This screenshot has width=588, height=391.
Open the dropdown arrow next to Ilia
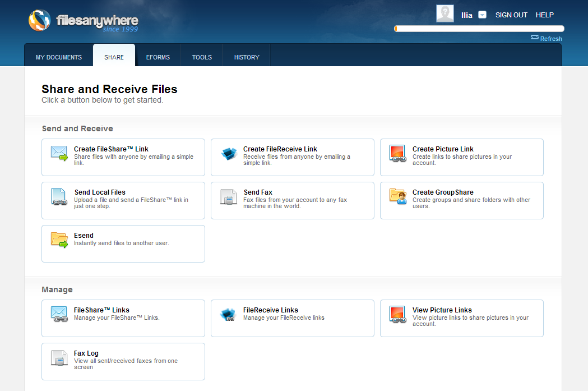(482, 15)
